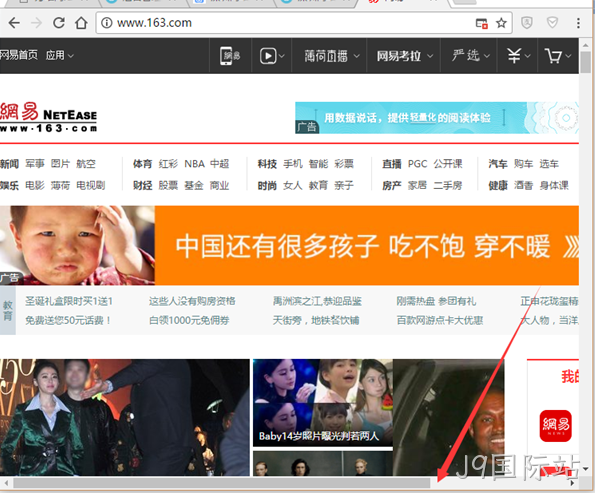The height and width of the screenshot is (493, 595).
Task: Open the yen payment icon dropdown
Action: [518, 56]
